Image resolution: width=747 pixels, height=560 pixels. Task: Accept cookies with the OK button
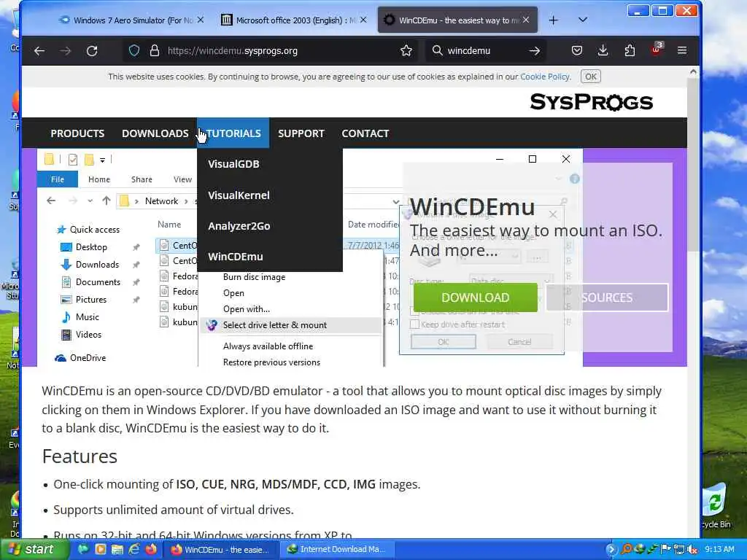point(591,77)
